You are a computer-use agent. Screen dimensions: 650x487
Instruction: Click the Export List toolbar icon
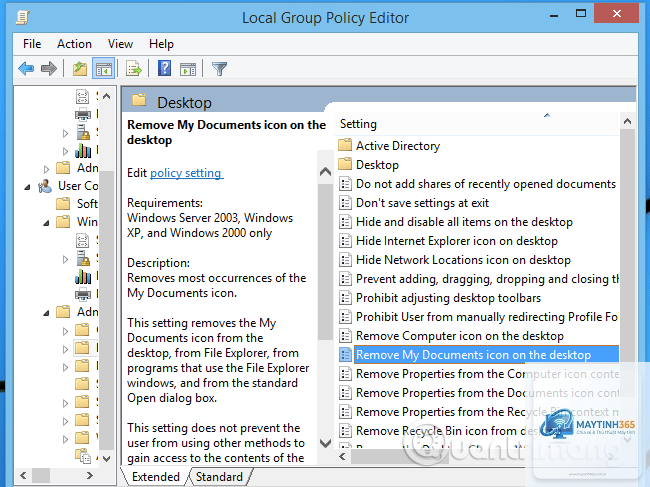tap(133, 68)
